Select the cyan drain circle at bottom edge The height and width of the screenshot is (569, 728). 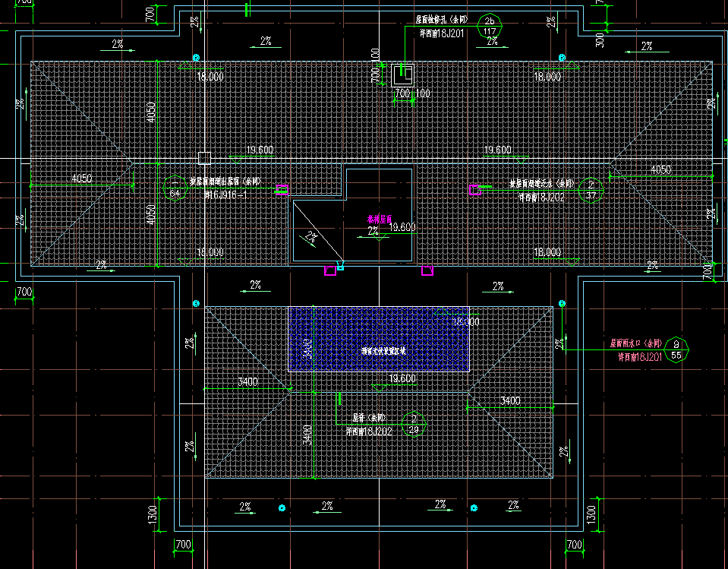pos(282,507)
